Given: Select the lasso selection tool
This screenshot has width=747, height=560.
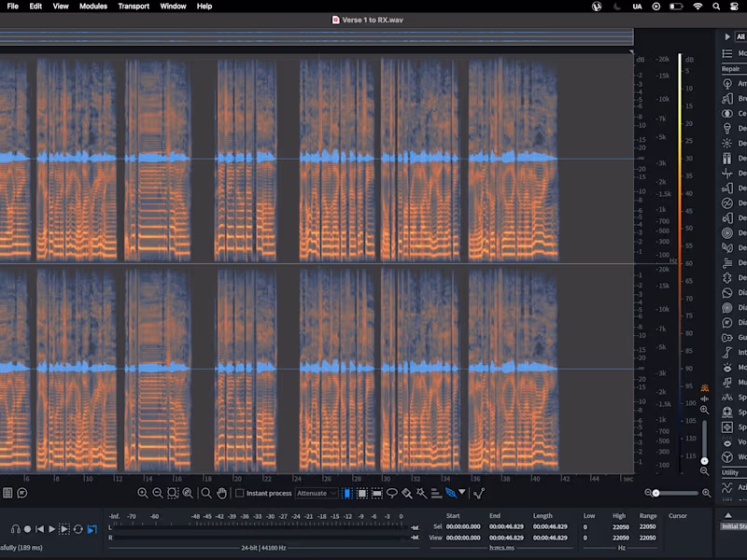Looking at the screenshot, I should click(x=392, y=493).
